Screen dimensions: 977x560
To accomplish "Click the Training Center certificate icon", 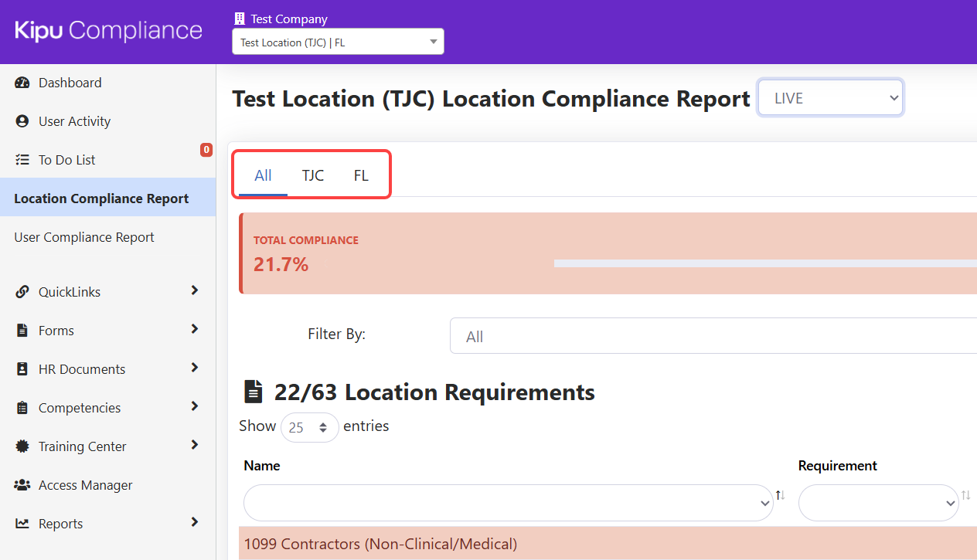I will [x=22, y=446].
